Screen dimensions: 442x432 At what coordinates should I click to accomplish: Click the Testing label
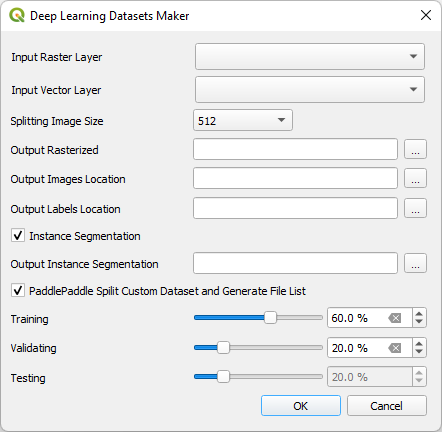pos(28,378)
